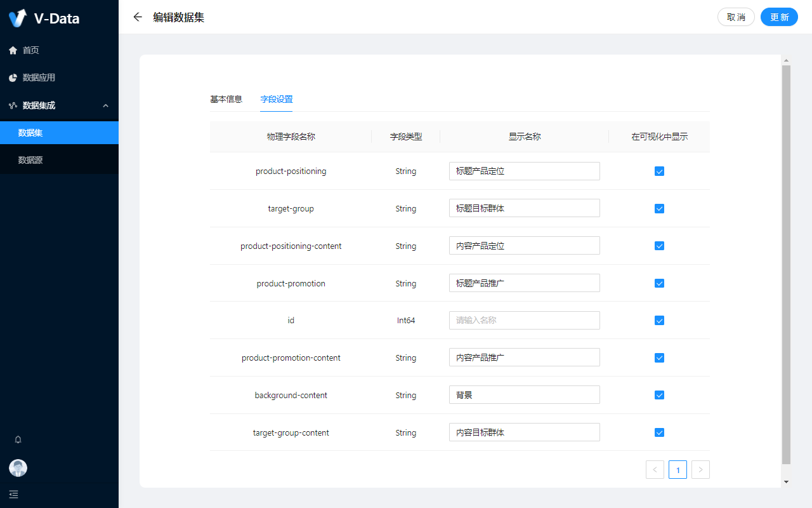Viewport: 812px width, 508px height.
Task: Collapse sidebar using bottom menu-fold icon
Action: coord(14,494)
